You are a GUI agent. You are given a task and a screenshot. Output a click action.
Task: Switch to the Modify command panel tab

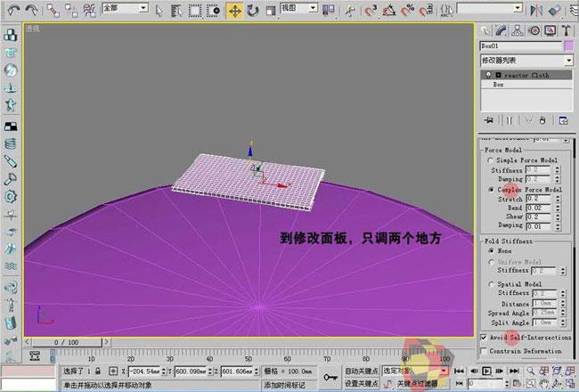(x=502, y=31)
